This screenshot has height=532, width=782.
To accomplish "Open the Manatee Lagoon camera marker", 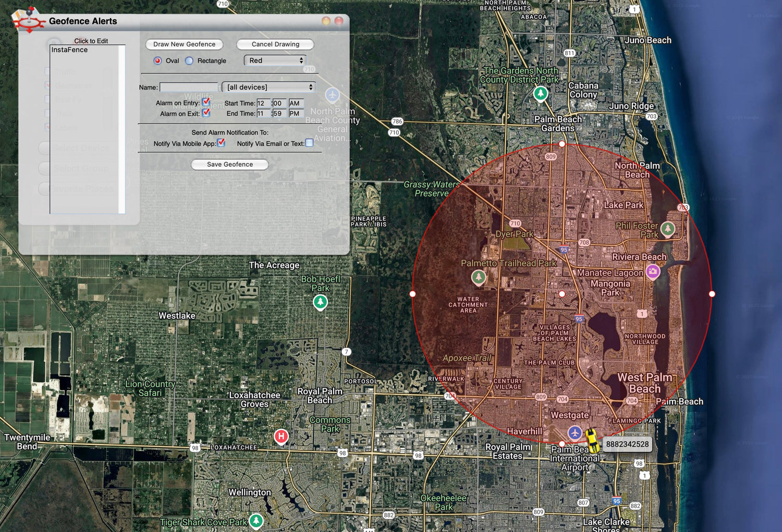I will click(x=653, y=271).
